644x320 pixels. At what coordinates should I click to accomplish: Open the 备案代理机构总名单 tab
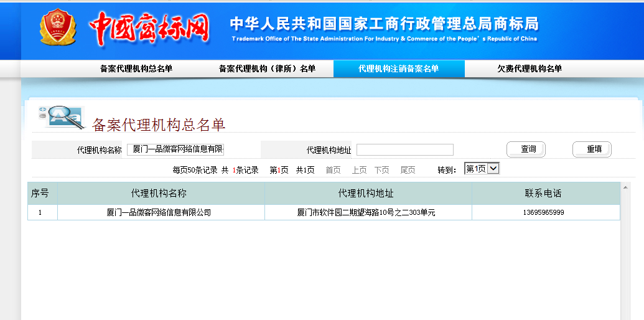(x=136, y=69)
